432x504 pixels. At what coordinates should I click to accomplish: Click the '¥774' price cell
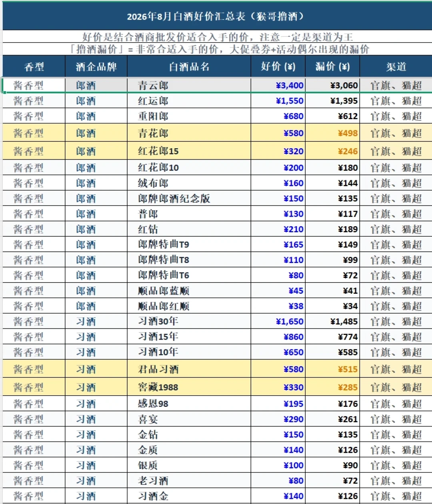pos(332,337)
